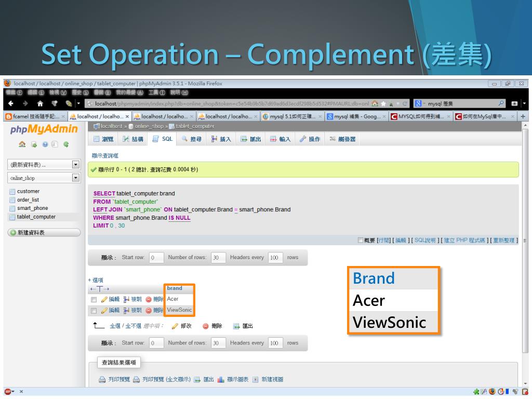The width and height of the screenshot is (532, 399).
Task: Click the 顯示圖表 chart icon
Action: (x=221, y=379)
